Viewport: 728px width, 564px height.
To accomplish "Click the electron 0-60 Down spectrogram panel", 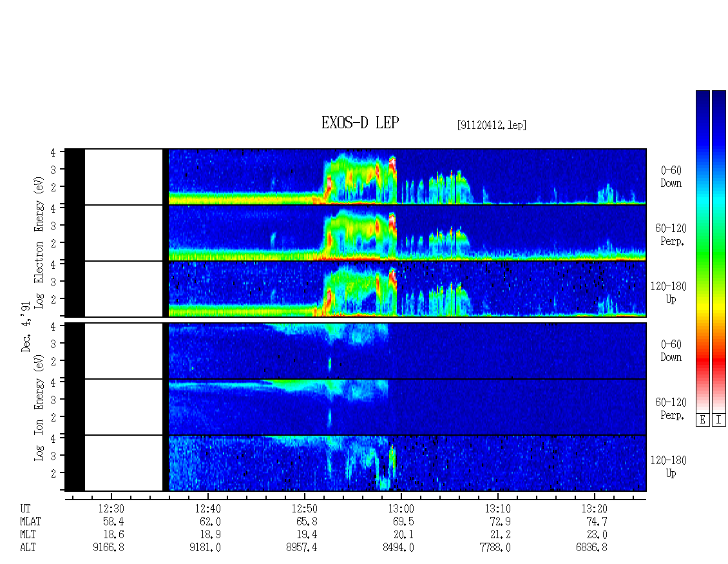I will pos(356,177).
